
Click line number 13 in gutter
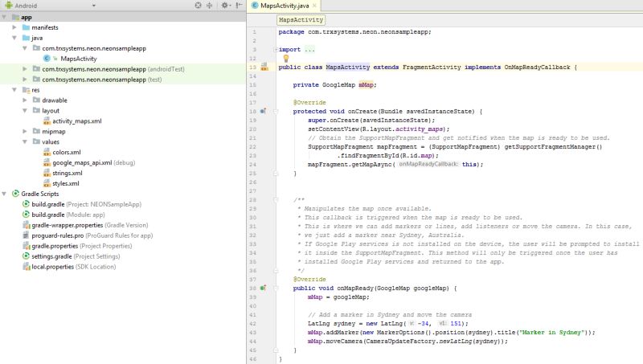(252, 67)
